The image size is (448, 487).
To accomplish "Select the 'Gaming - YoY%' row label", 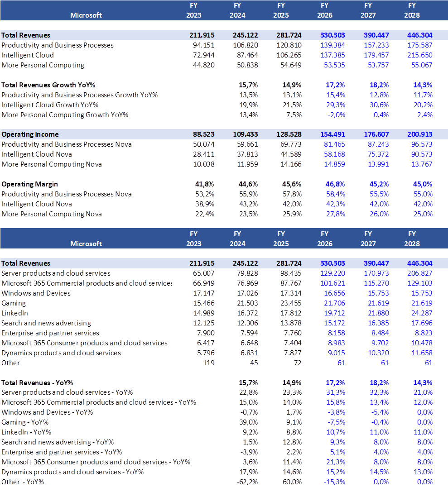I will pos(25,422).
